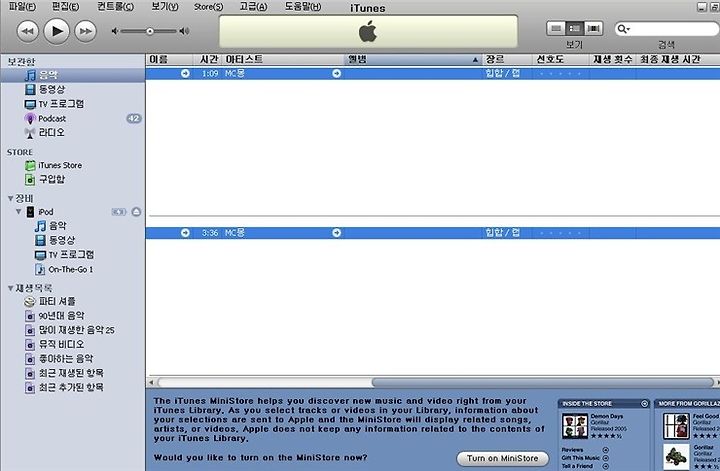Screen dimensions: 720x471
Task: Sort by the 선호도 column header
Action: point(561,60)
